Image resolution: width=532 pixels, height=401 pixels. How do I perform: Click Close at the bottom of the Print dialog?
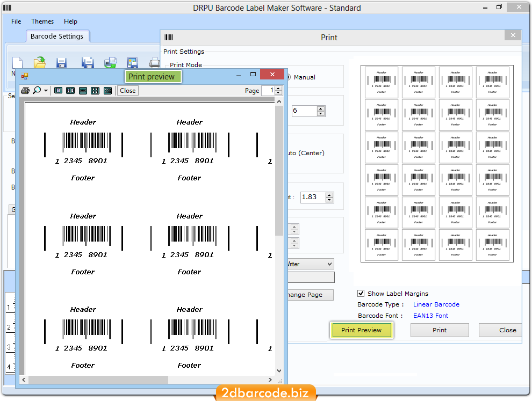point(500,330)
